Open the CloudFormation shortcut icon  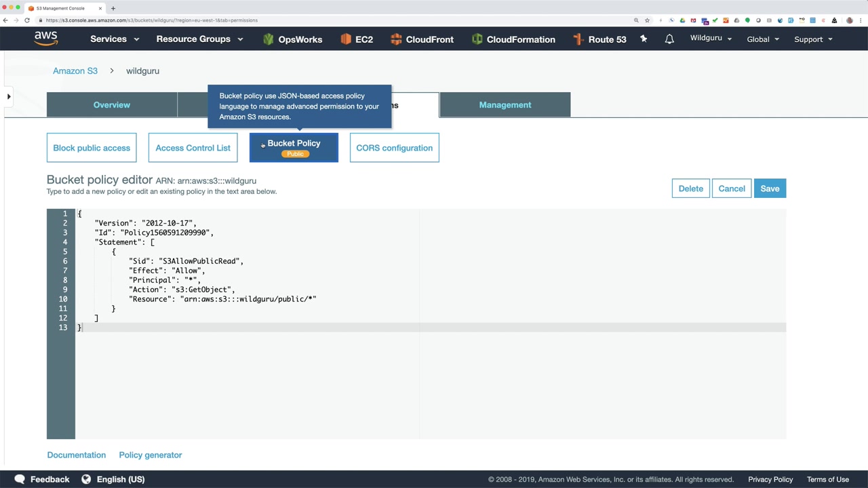pos(477,39)
